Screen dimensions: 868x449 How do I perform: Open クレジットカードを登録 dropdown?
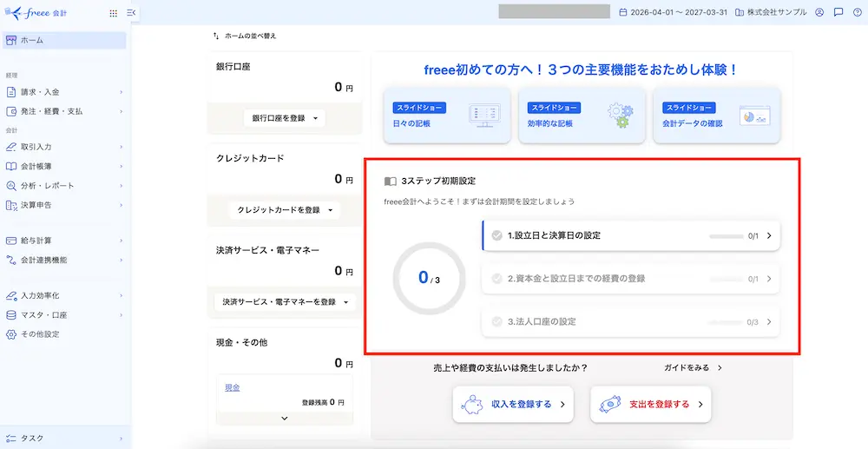click(x=285, y=210)
